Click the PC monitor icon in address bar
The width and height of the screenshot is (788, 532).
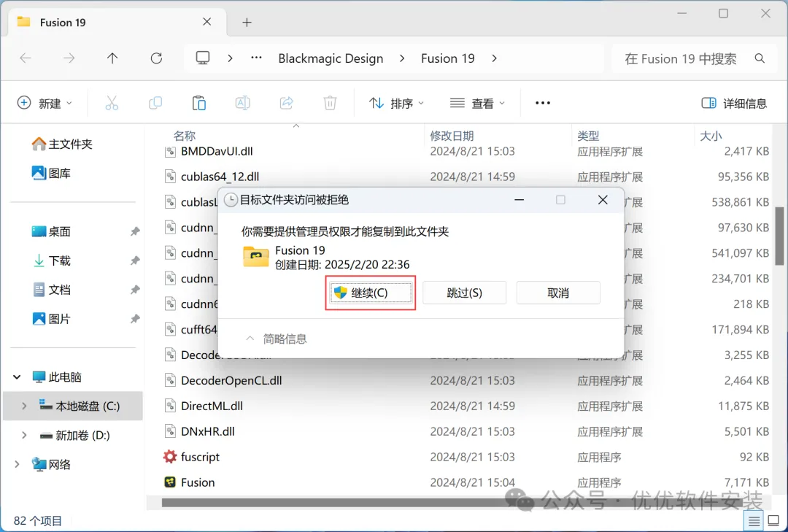point(203,58)
